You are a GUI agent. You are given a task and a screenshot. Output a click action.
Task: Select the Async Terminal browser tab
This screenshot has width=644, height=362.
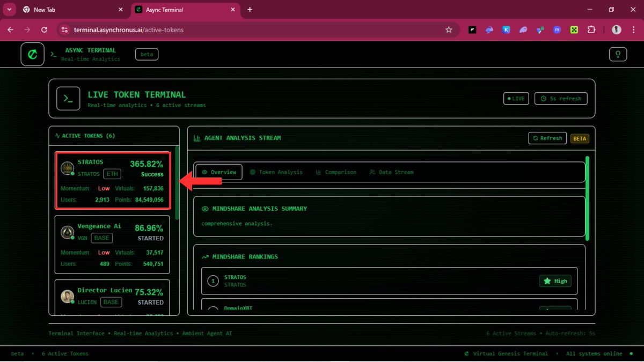tap(184, 10)
